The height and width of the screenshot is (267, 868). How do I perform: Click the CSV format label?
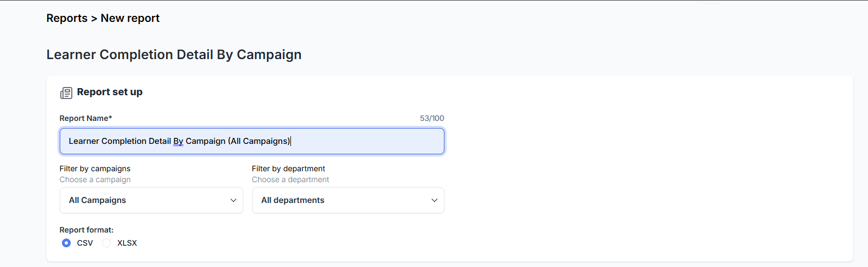point(85,243)
